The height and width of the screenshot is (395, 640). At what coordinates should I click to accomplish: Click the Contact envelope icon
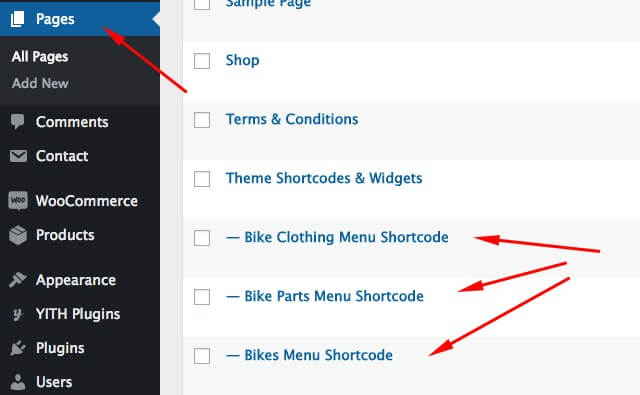(18, 156)
